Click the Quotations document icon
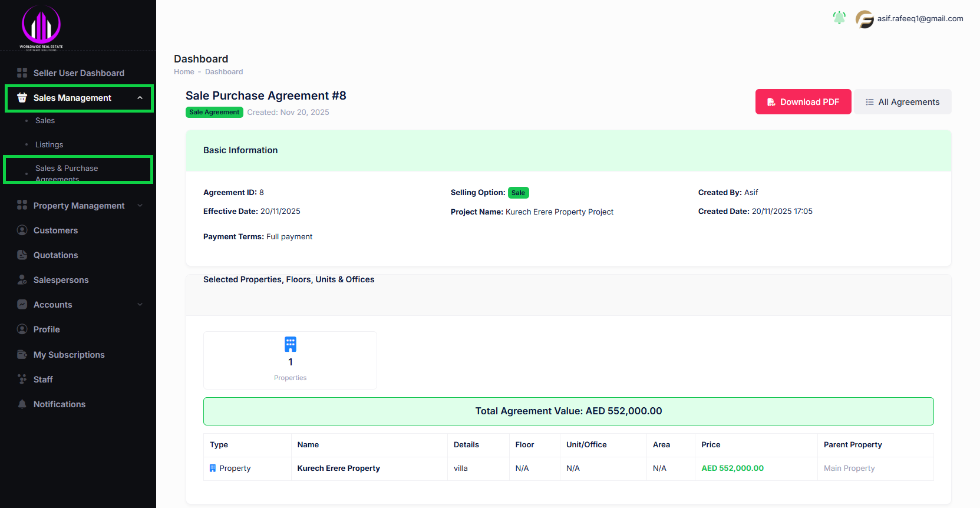The width and height of the screenshot is (980, 508). click(22, 255)
